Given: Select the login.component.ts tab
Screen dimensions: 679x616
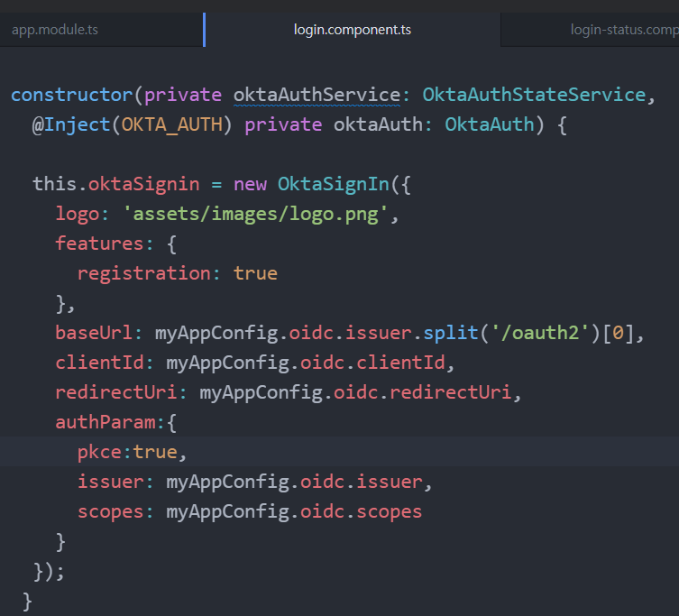Looking at the screenshot, I should pyautogui.click(x=353, y=30).
